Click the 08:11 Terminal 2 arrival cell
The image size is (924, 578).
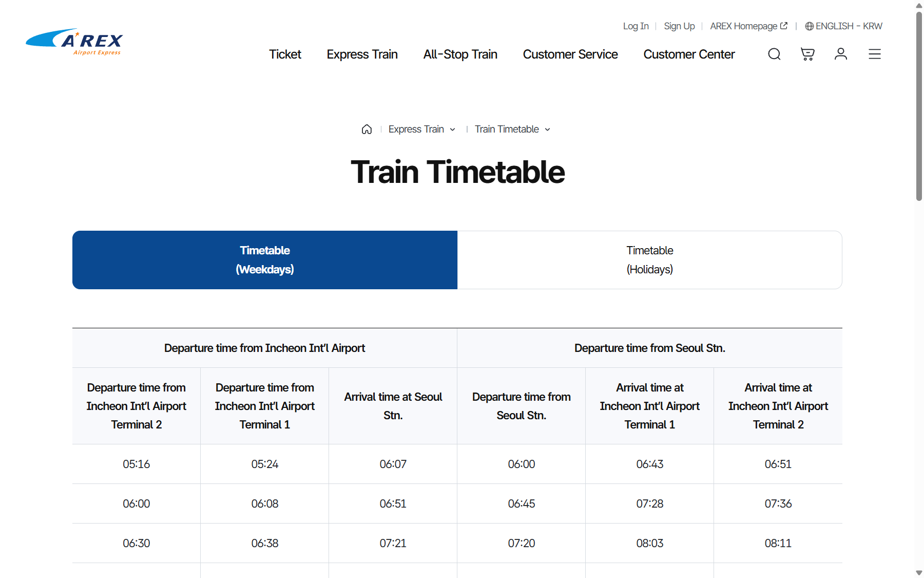778,543
